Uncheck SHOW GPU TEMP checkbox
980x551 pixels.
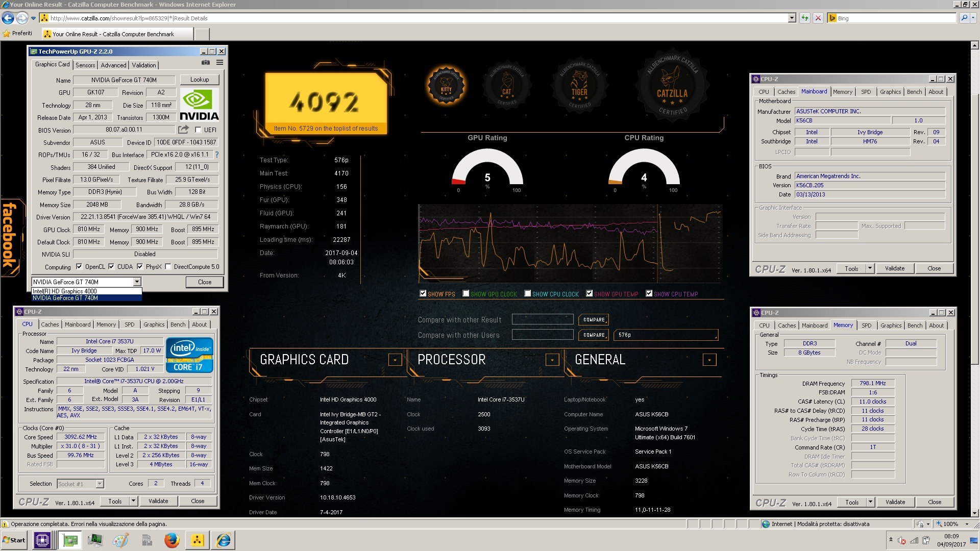coord(589,293)
